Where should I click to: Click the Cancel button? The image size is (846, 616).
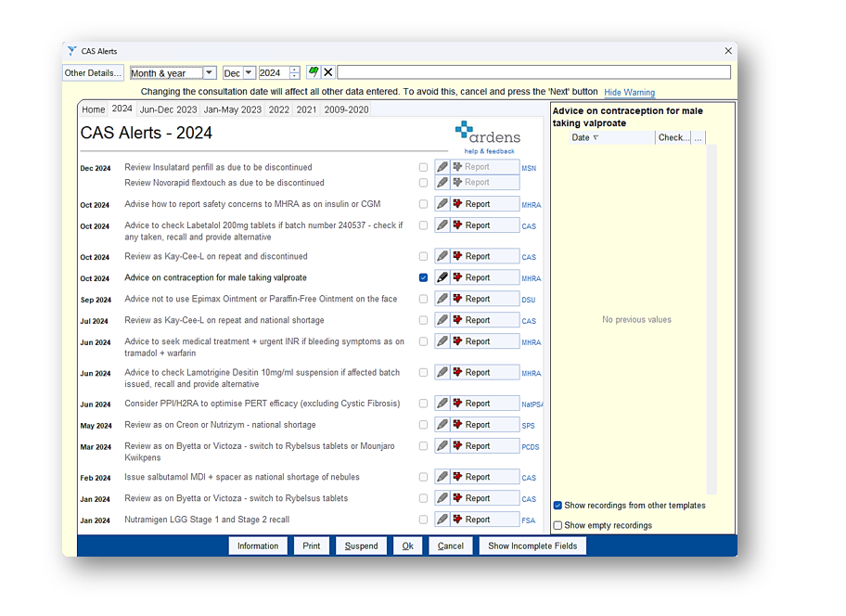pos(451,545)
